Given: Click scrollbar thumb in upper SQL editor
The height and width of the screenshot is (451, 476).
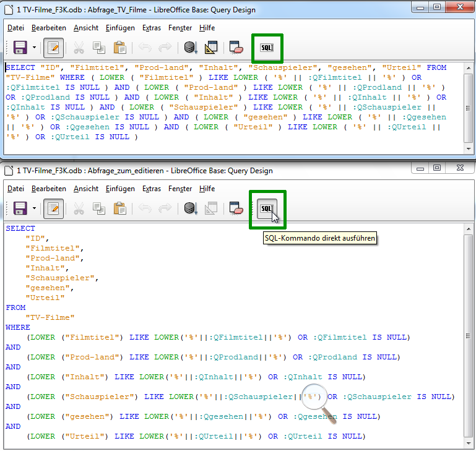Looking at the screenshot, I should [469, 108].
